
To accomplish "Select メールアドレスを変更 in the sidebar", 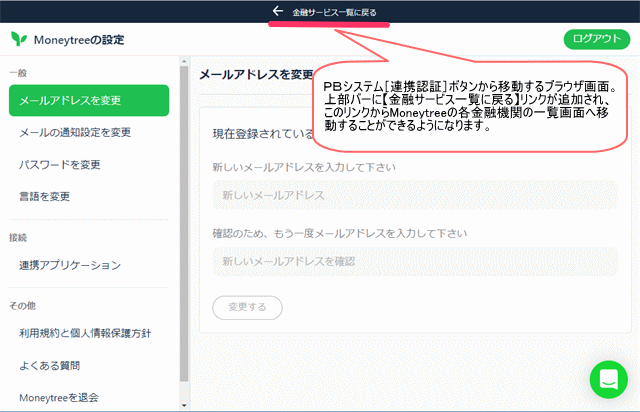I will [89, 100].
